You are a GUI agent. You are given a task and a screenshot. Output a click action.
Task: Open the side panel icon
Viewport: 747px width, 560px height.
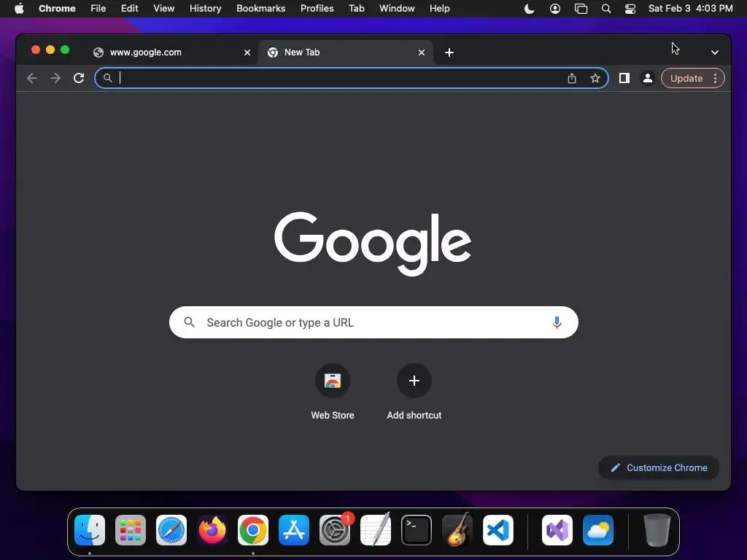624,78
